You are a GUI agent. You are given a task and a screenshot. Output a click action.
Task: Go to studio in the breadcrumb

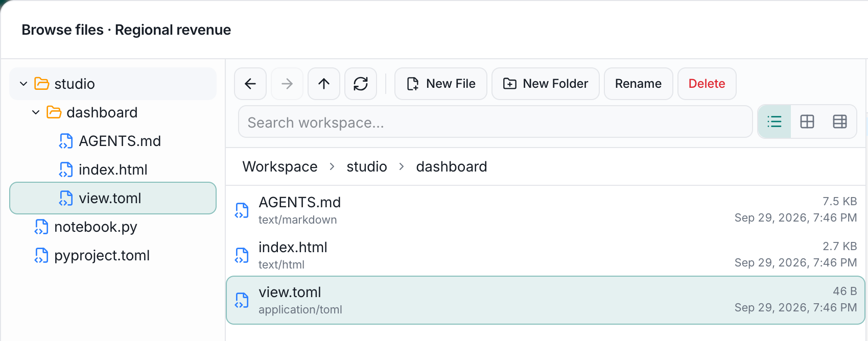[x=367, y=167]
